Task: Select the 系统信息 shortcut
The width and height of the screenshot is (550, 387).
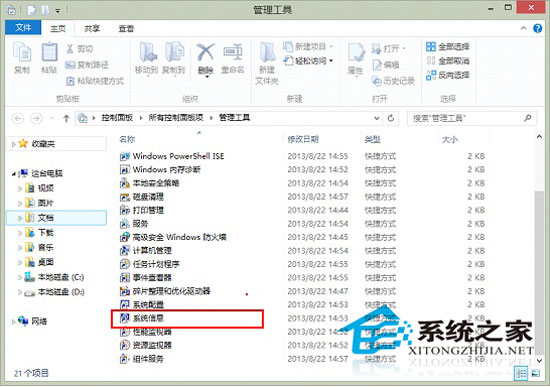Action: point(142,318)
